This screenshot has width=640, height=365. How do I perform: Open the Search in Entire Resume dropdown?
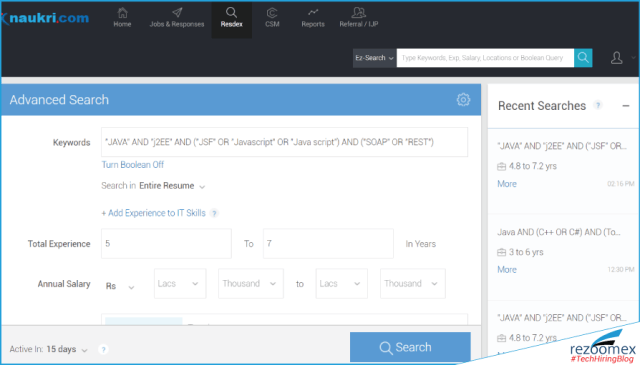point(171,186)
